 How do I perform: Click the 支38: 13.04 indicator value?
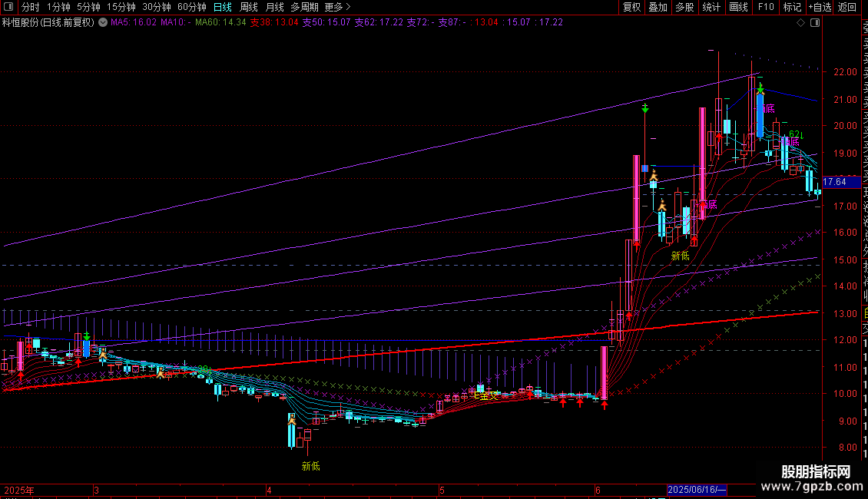tap(274, 22)
